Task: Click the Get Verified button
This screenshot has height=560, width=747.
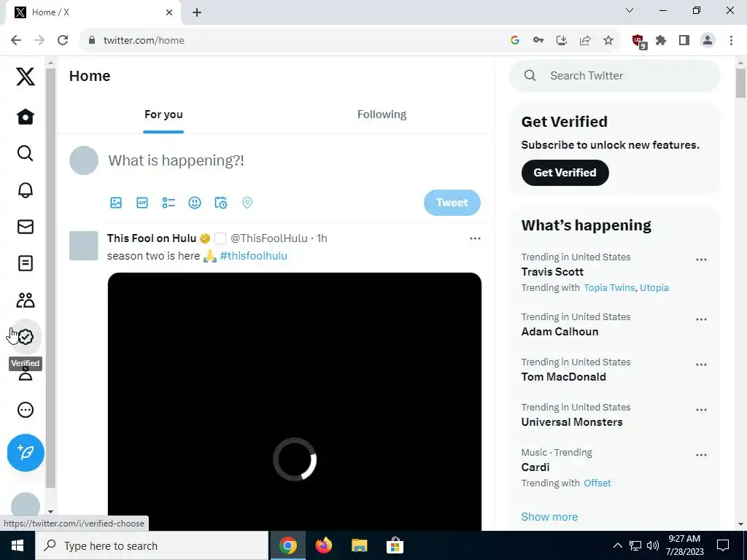Action: coord(565,172)
